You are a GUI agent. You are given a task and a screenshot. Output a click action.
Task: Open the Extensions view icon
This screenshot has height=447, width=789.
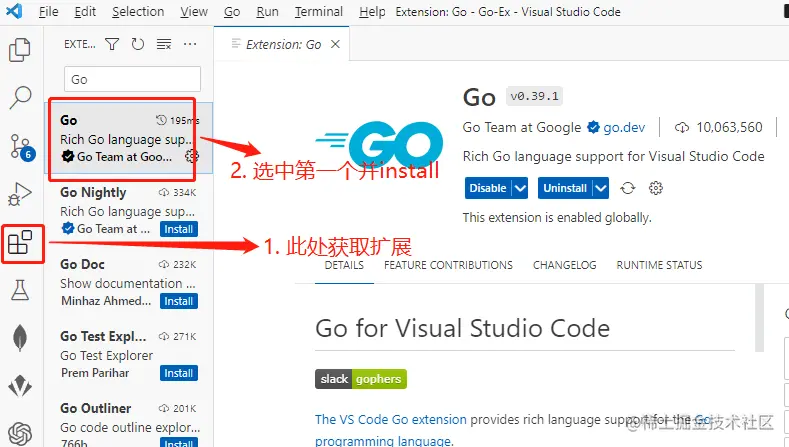[x=20, y=242]
